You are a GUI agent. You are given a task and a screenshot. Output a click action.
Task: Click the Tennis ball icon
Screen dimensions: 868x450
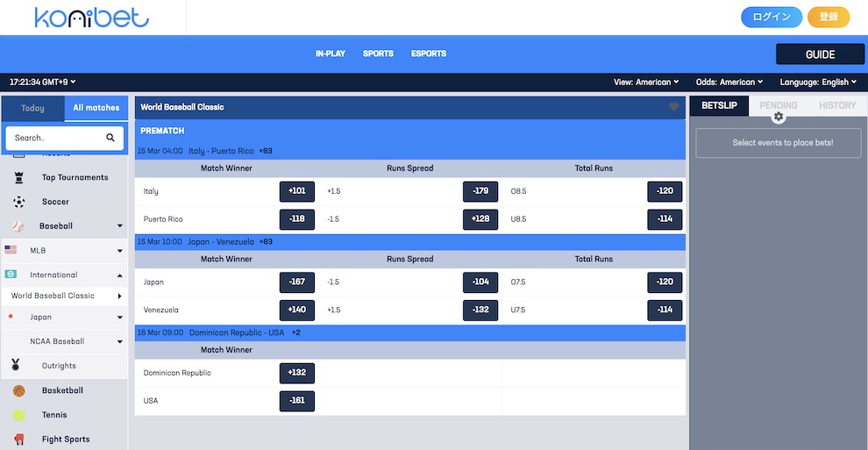[x=18, y=415]
